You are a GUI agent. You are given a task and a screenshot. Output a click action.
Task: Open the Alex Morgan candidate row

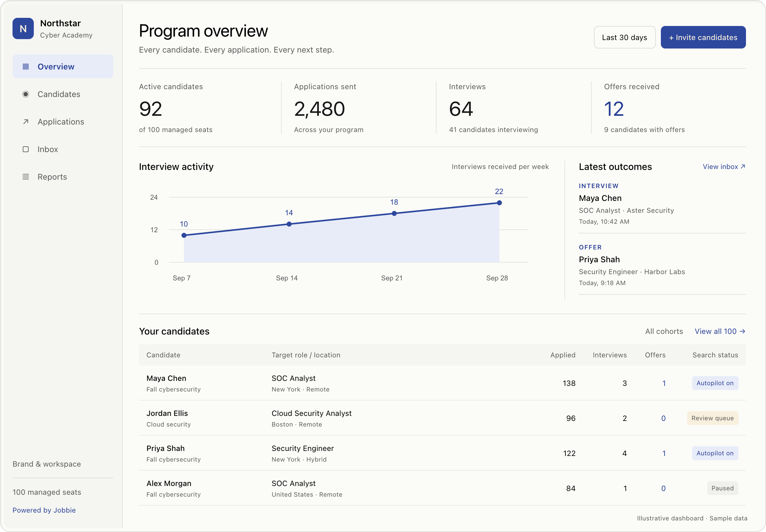[442, 488]
